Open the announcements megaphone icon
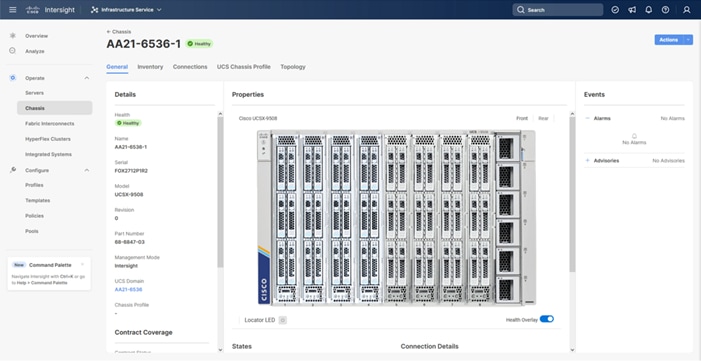The image size is (701, 361). point(632,10)
